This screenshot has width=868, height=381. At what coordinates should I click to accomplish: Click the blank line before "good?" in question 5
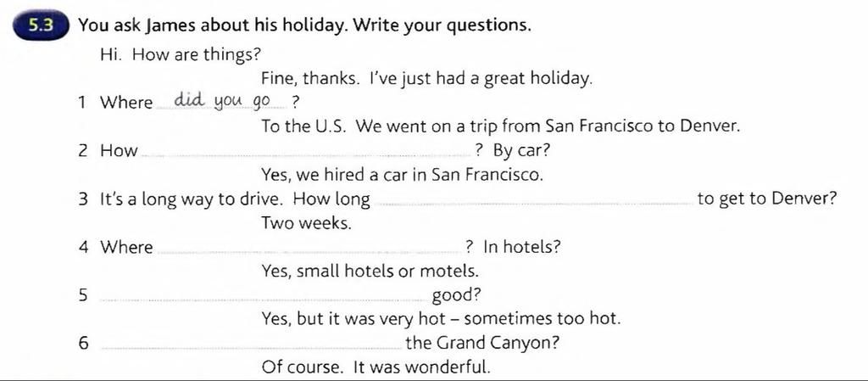pyautogui.click(x=264, y=300)
